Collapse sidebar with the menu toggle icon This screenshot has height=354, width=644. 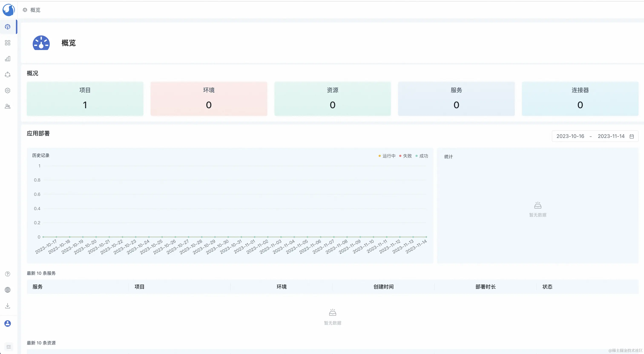(x=9, y=347)
